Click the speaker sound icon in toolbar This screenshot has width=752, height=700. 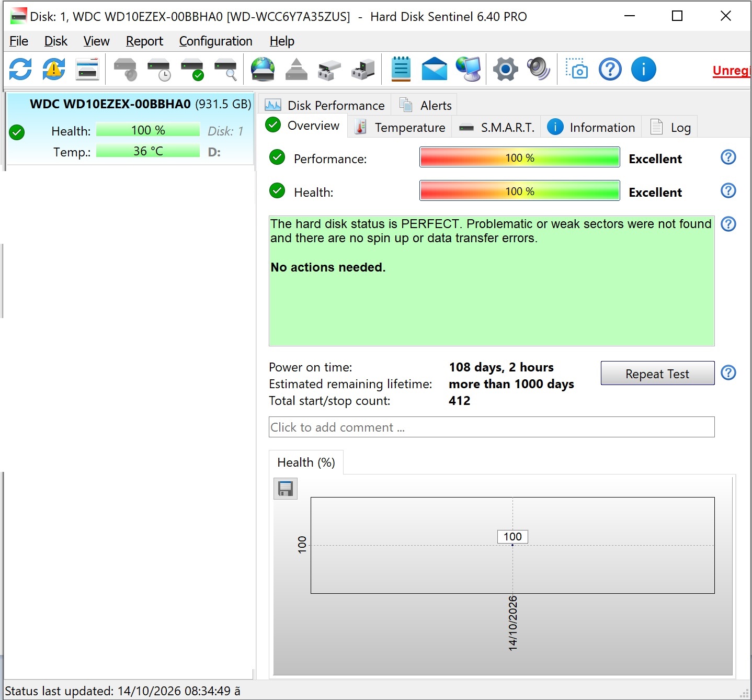click(x=539, y=69)
